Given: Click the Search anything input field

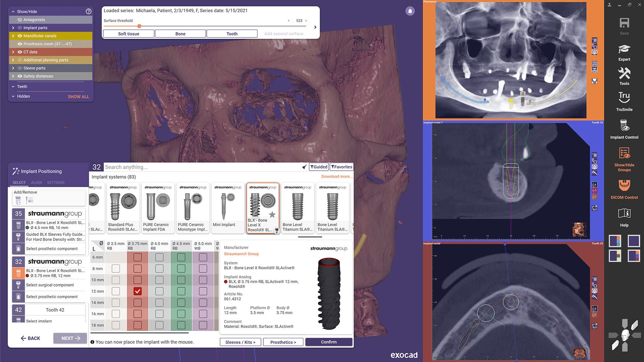Looking at the screenshot, I should [203, 167].
